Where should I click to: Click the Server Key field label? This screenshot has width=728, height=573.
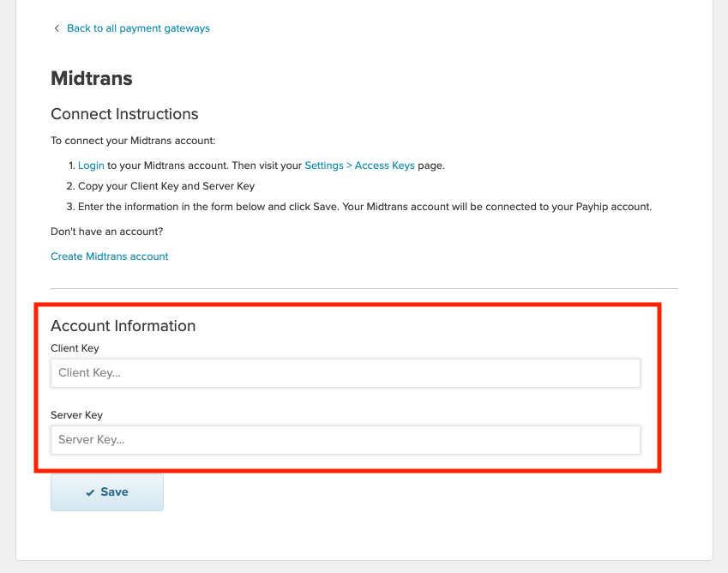[76, 415]
